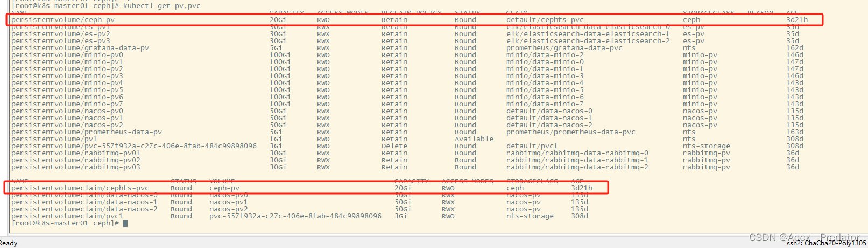Click claim elk/elasticsearch-data-elasticsearch-2

tap(588, 41)
